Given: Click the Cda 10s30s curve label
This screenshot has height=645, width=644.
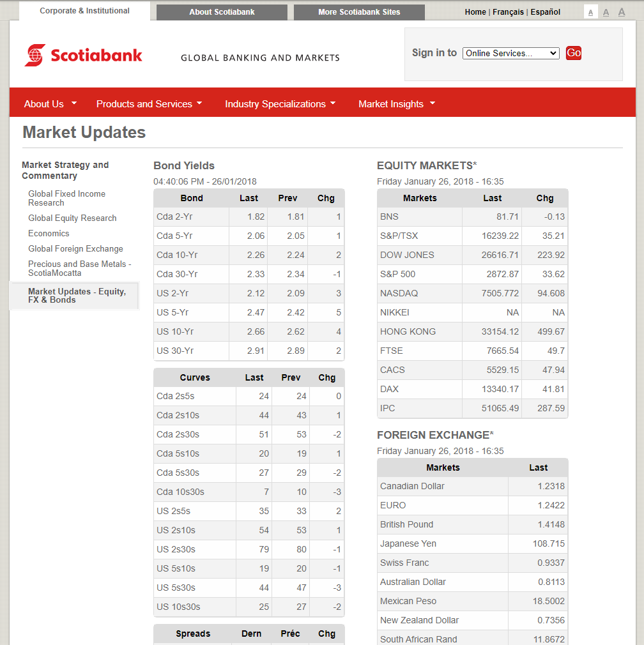Looking at the screenshot, I should 180,492.
